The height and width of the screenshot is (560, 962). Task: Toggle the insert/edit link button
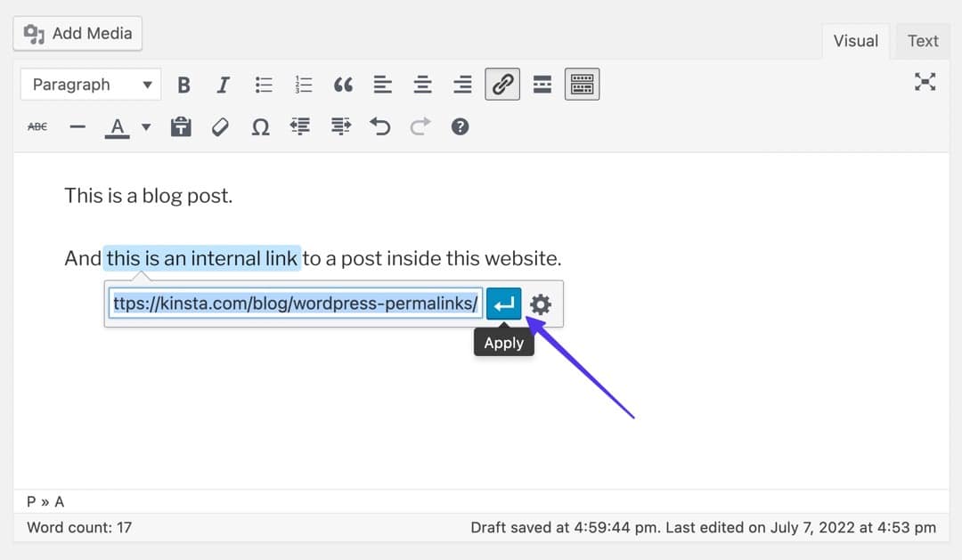coord(502,85)
